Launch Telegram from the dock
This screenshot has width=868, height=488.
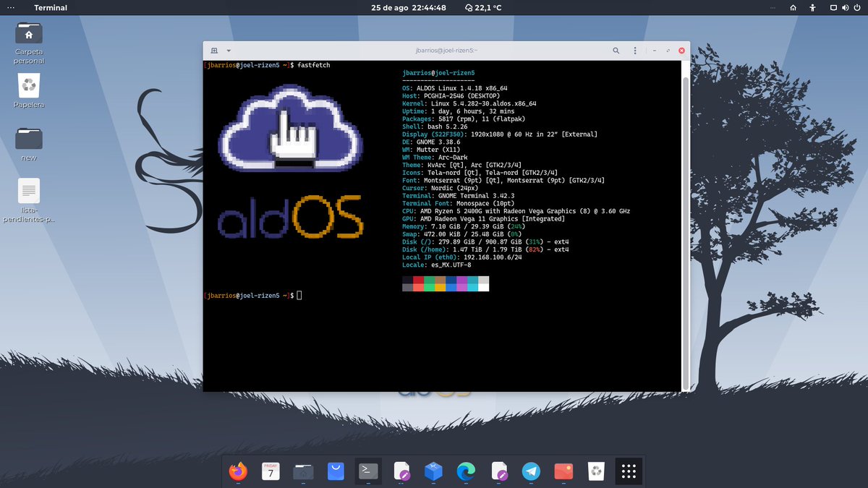pos(531,472)
